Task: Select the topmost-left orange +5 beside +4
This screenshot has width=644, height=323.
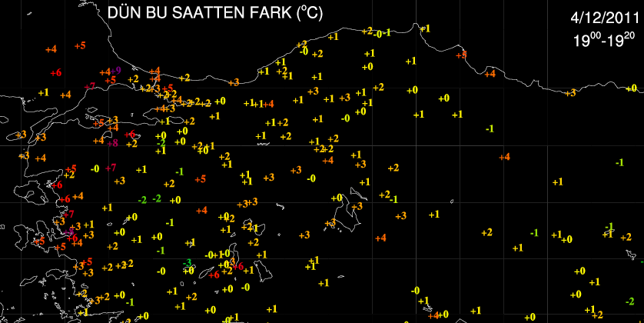Action: (79, 46)
